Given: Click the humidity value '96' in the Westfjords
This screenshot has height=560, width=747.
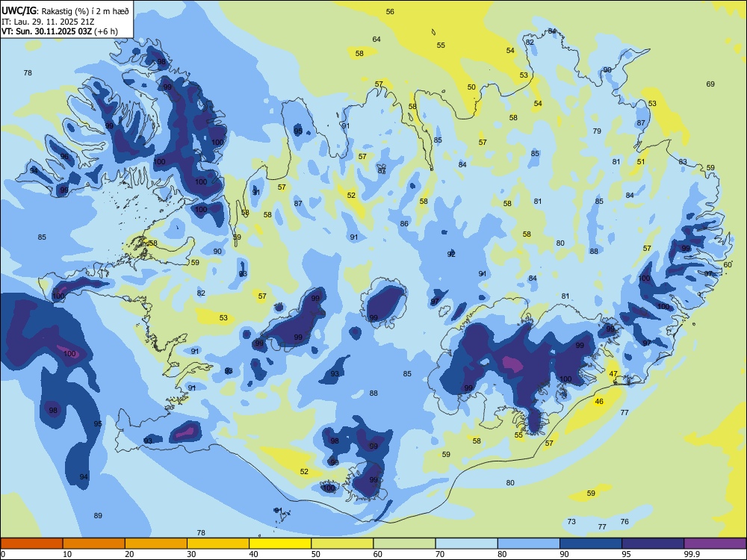Looking at the screenshot, I should 64,156.
